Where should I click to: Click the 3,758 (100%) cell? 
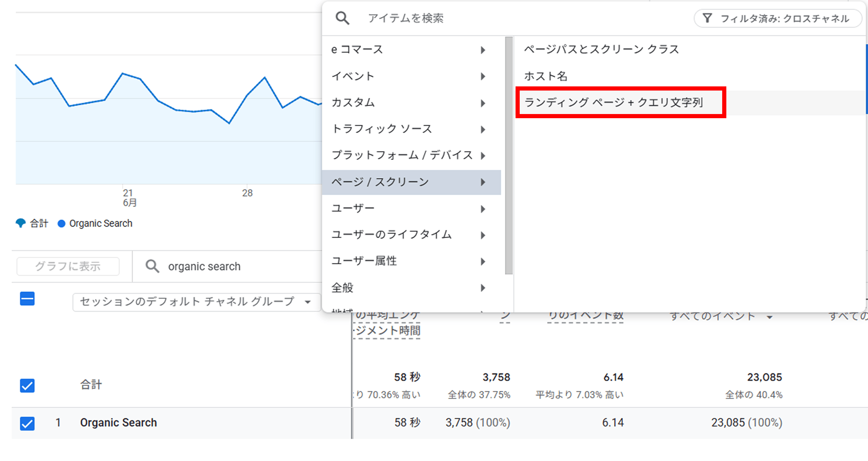pos(478,423)
